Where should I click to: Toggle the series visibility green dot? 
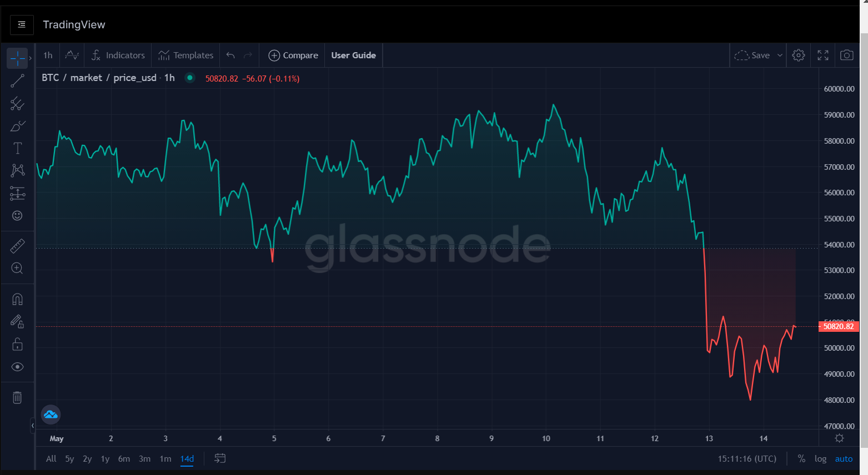(x=190, y=78)
